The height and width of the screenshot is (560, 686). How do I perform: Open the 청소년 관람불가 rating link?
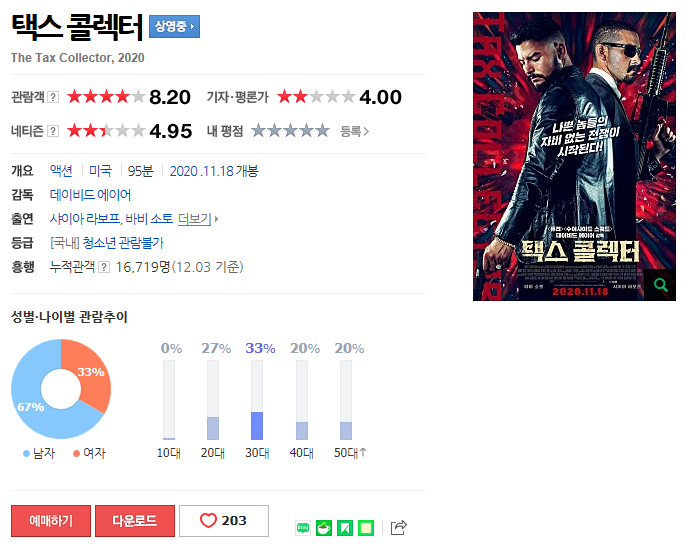tap(123, 243)
